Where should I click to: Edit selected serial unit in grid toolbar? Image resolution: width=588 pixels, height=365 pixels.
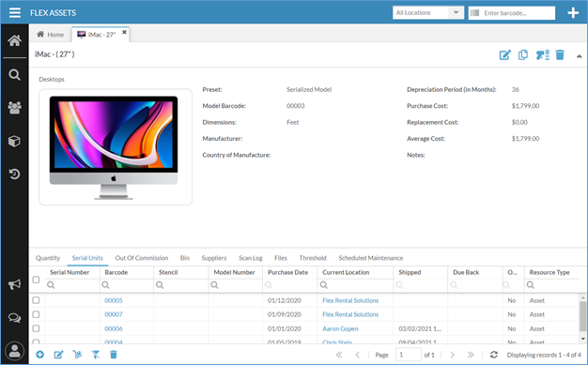[58, 354]
